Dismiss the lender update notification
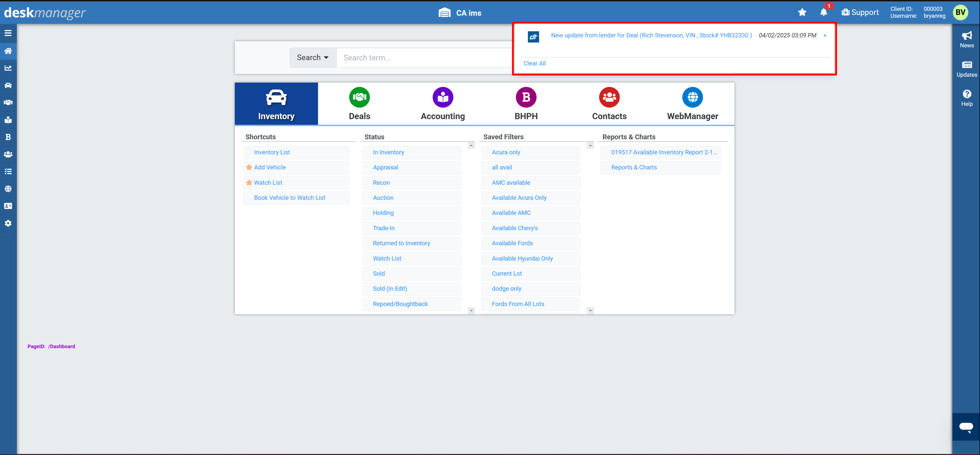The width and height of the screenshot is (980, 455). point(824,35)
